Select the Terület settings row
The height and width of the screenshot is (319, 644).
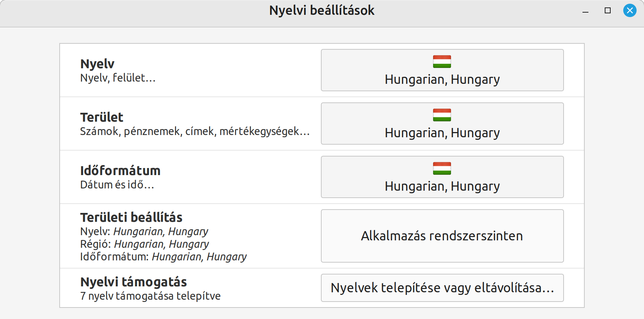(x=102, y=117)
